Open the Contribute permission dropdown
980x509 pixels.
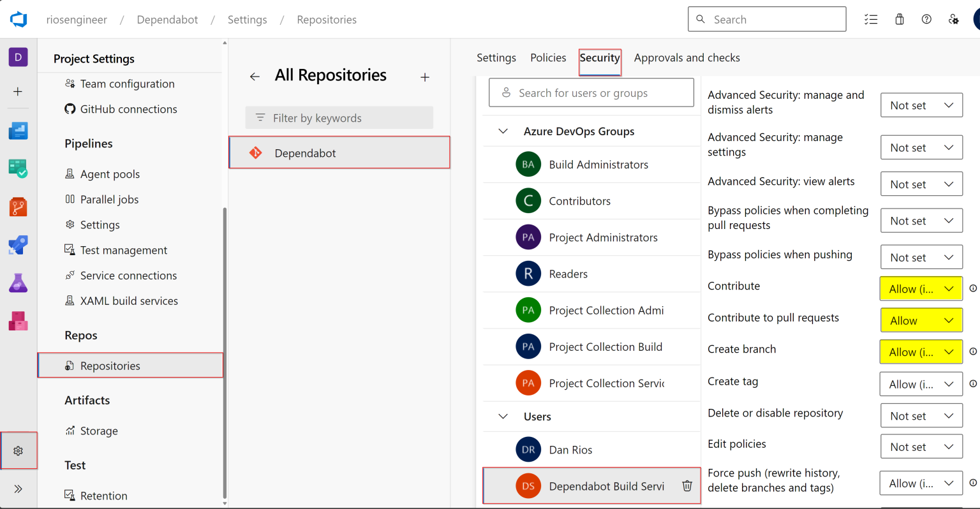click(x=921, y=288)
